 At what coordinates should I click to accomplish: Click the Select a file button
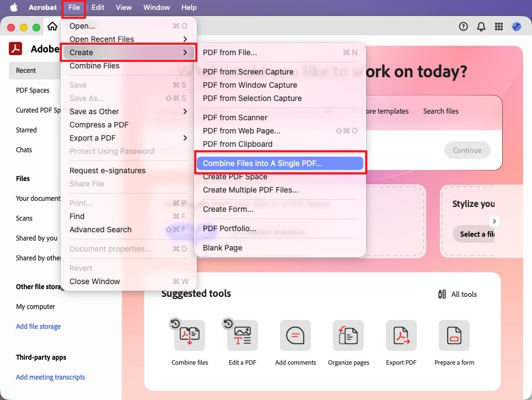[x=474, y=234]
